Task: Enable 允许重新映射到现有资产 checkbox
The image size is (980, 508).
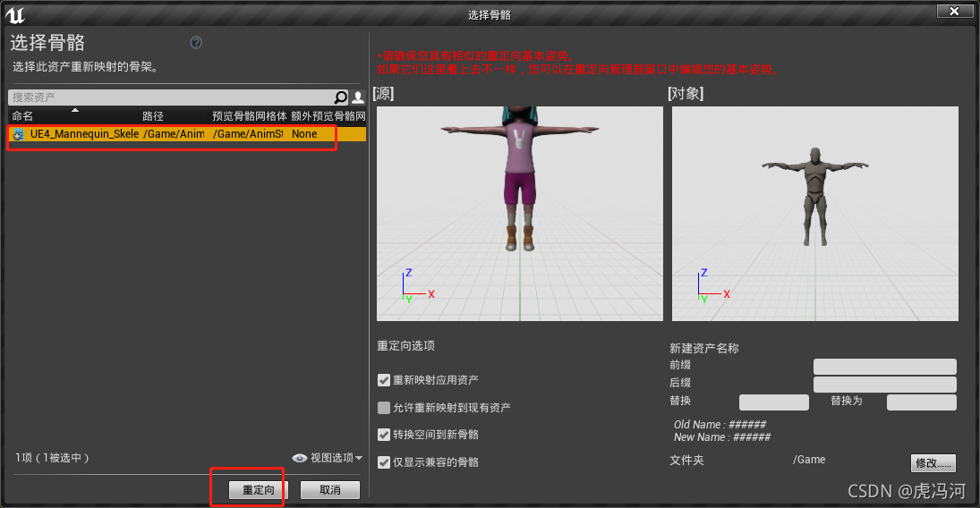Action: click(x=384, y=408)
